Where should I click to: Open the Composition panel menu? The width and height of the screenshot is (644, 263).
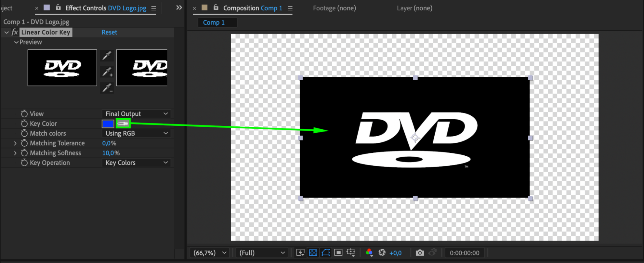pyautogui.click(x=290, y=8)
